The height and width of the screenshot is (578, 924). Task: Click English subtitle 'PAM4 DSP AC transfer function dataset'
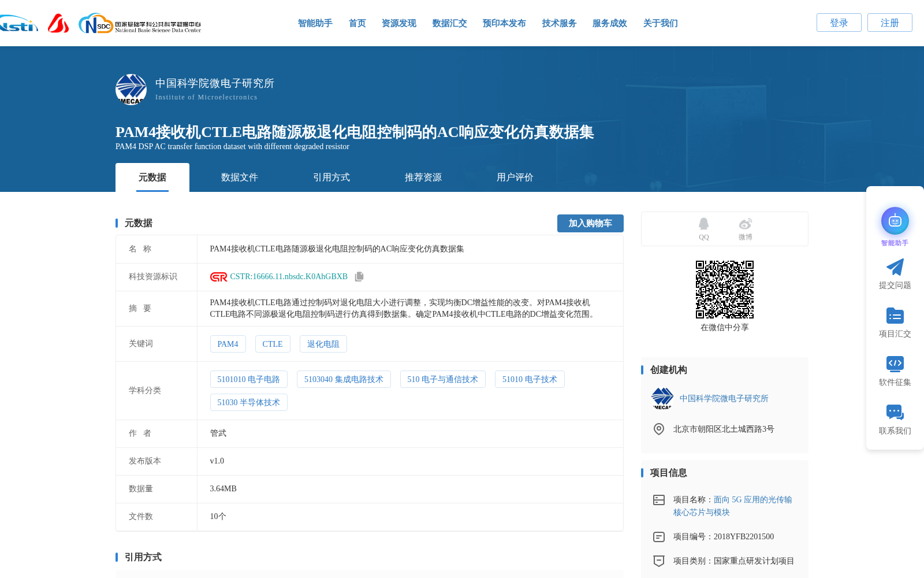[232, 147]
